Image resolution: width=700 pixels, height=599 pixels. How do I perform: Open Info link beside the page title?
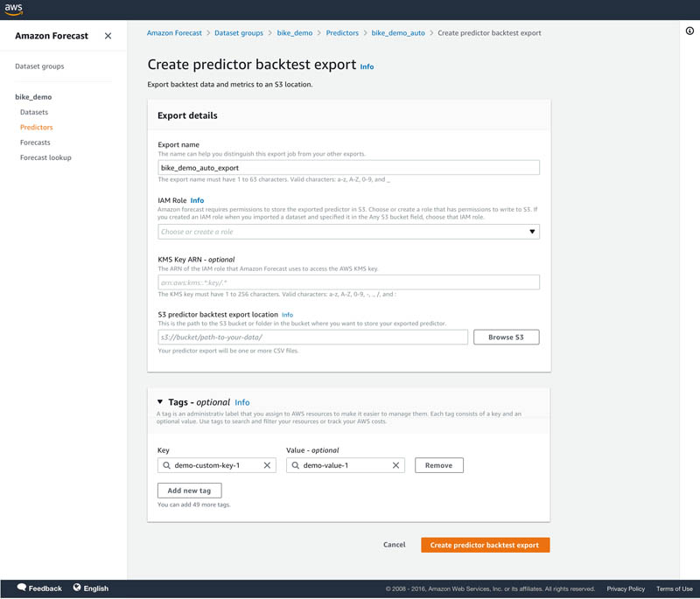367,66
